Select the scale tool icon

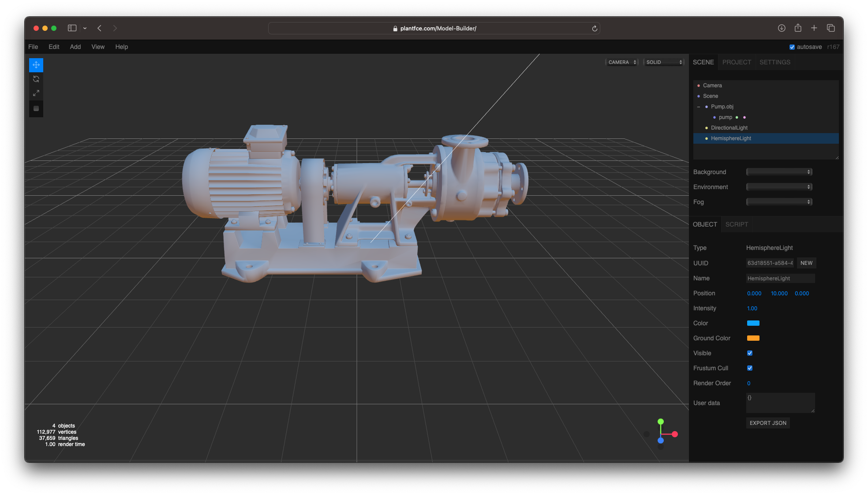tap(36, 93)
